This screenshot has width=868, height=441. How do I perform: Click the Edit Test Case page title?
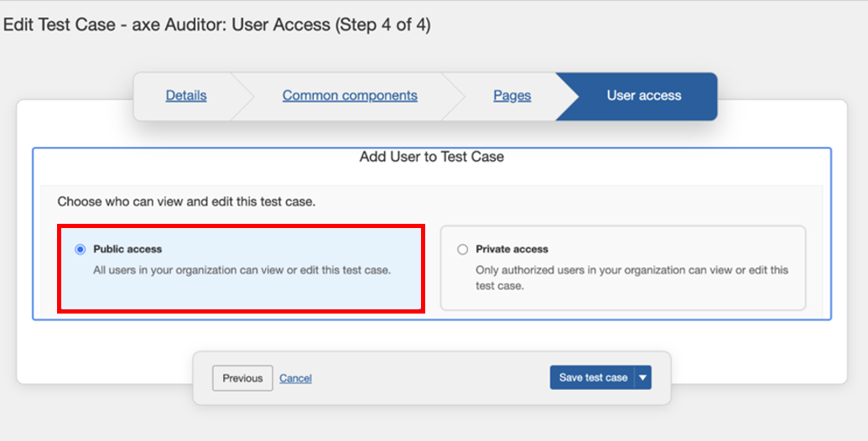click(216, 25)
